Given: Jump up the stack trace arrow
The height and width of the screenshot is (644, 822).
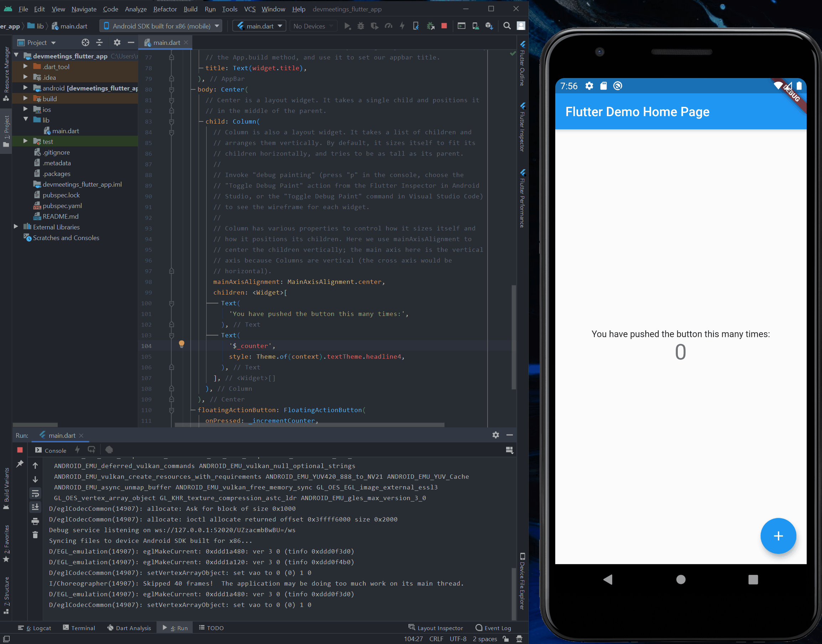Looking at the screenshot, I should coord(35,466).
